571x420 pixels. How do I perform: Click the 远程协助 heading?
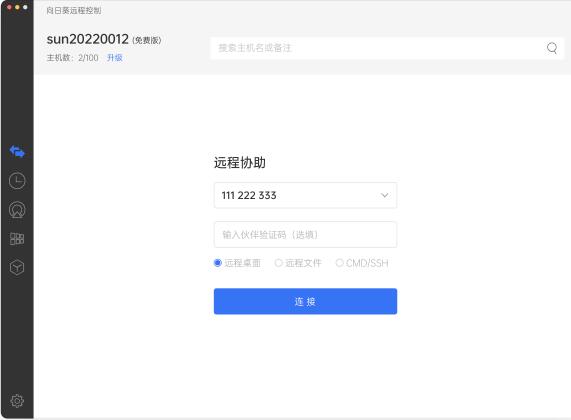[240, 162]
